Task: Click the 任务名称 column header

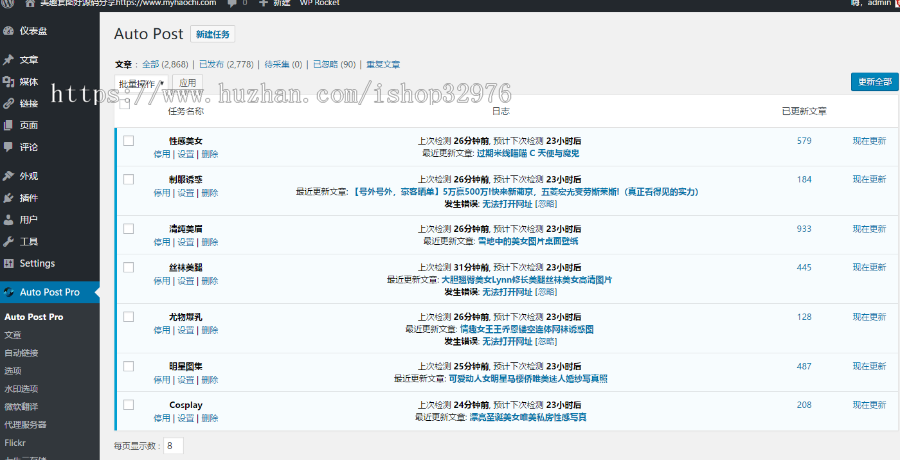Action: click(185, 111)
